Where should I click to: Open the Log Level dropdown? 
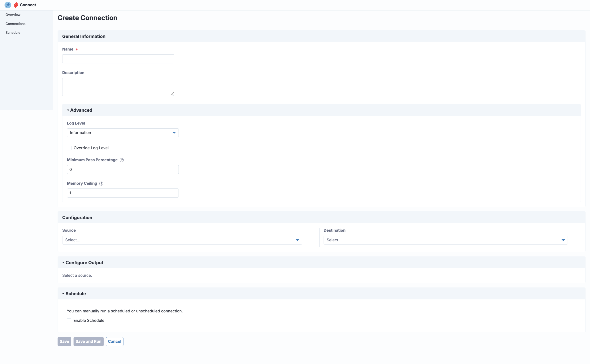[174, 133]
